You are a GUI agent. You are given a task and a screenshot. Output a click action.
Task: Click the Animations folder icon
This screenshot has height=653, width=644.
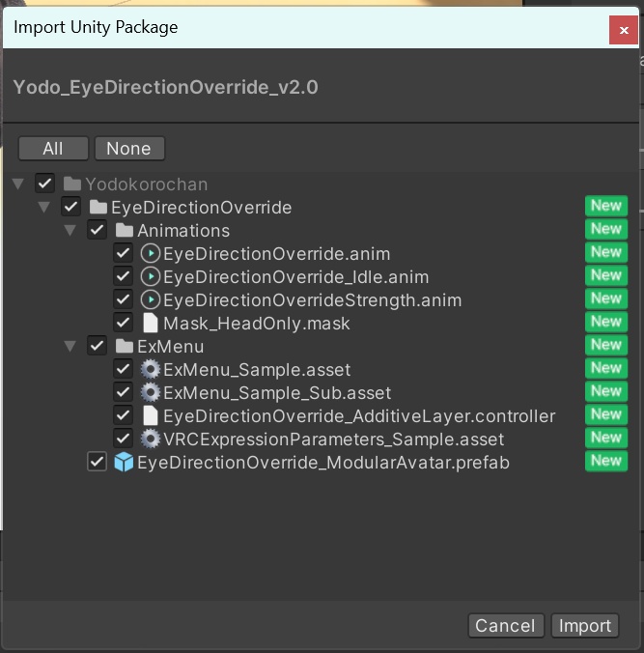[124, 230]
